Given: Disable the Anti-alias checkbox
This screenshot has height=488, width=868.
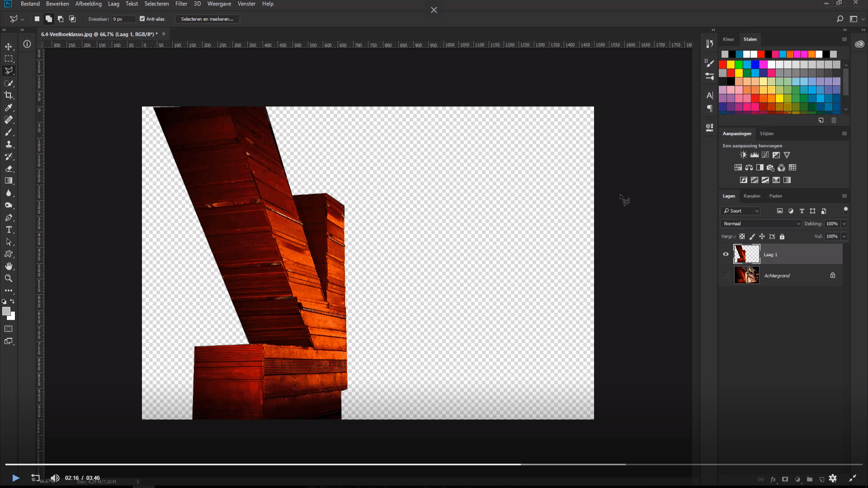Looking at the screenshot, I should tap(142, 19).
